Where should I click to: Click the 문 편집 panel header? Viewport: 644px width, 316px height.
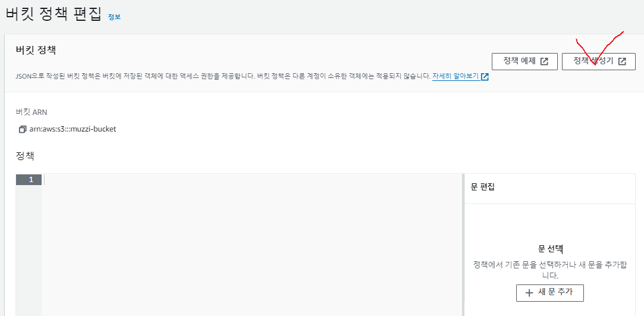click(x=483, y=187)
